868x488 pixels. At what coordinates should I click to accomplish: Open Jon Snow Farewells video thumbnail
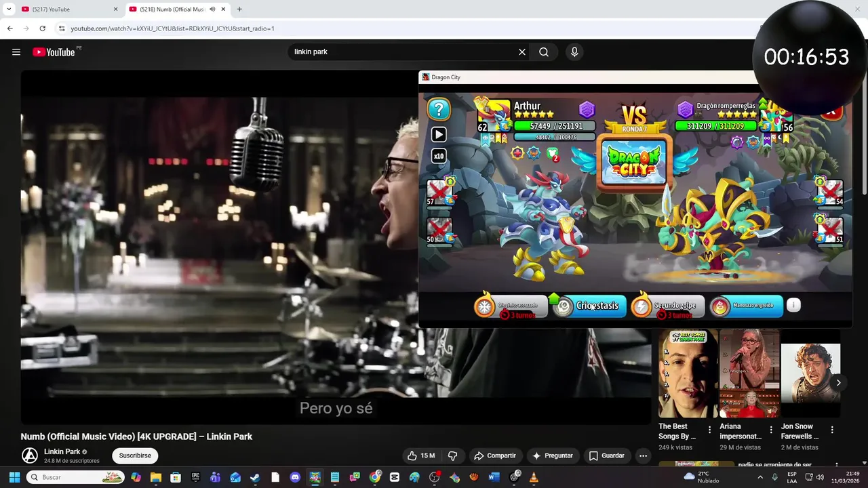[810, 373]
